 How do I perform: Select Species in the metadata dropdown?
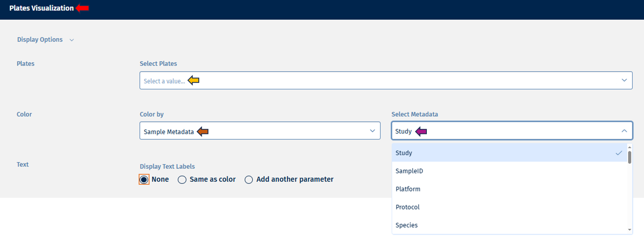(x=406, y=225)
